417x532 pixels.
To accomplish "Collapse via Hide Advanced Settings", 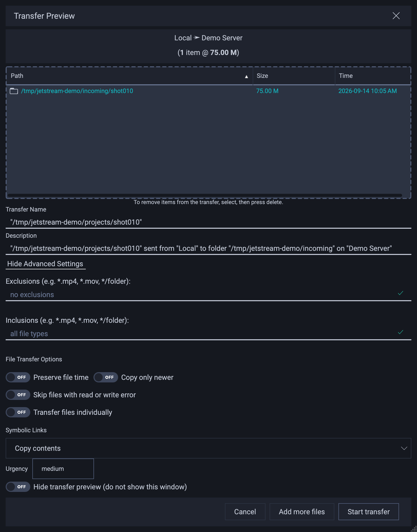I will [x=45, y=264].
